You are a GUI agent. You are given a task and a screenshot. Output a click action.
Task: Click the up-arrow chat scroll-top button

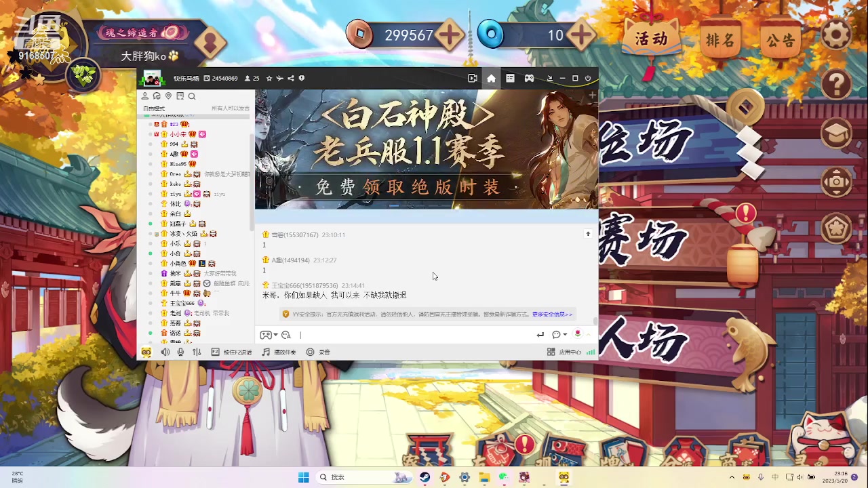(588, 234)
